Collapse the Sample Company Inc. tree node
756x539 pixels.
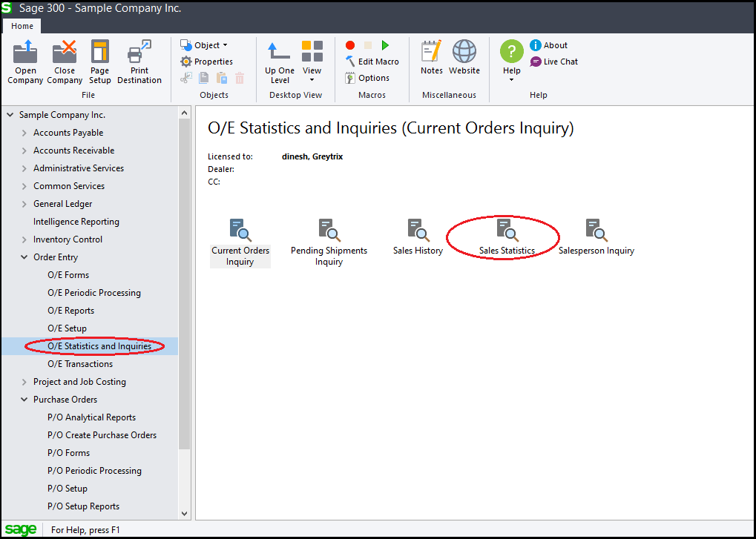tap(10, 115)
